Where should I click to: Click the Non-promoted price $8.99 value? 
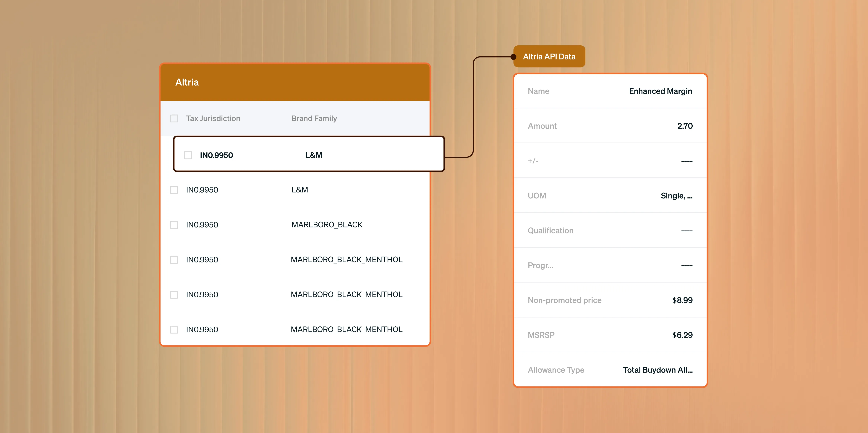[x=682, y=300]
